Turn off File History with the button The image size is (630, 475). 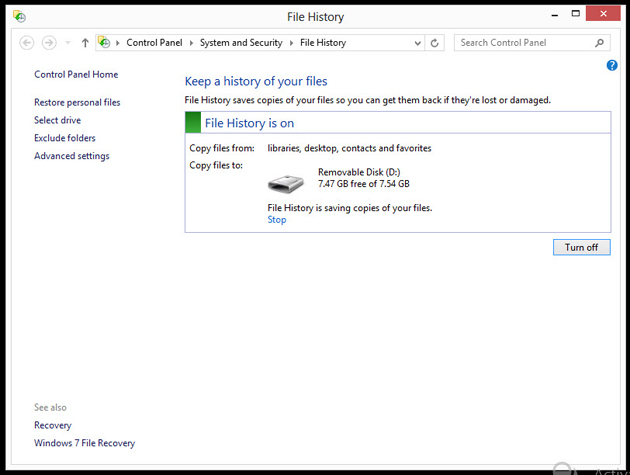point(581,247)
